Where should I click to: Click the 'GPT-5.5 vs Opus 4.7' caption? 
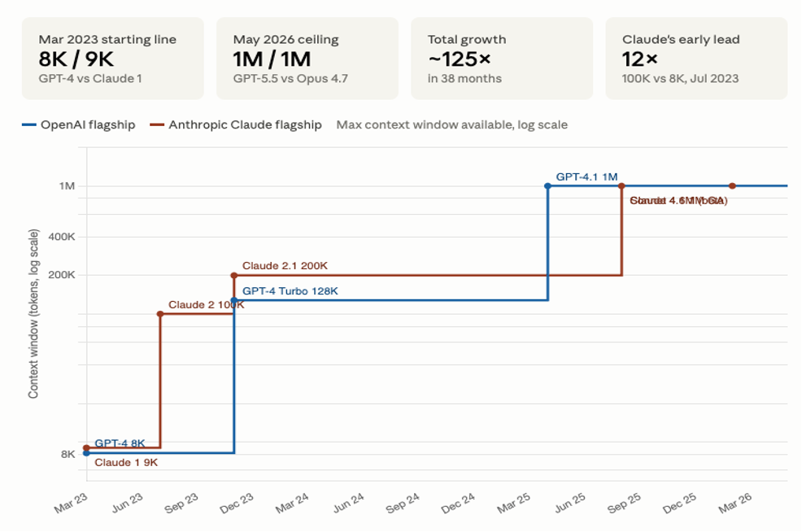tap(290, 78)
